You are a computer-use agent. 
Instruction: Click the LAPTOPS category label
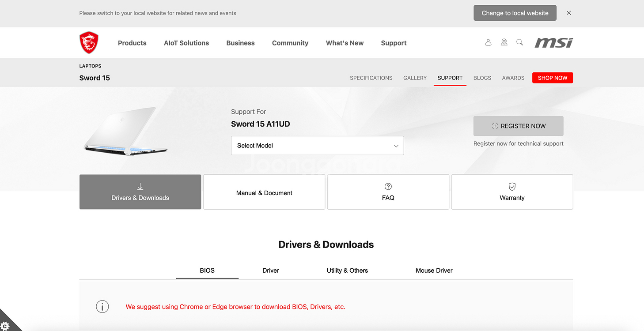[x=91, y=66]
